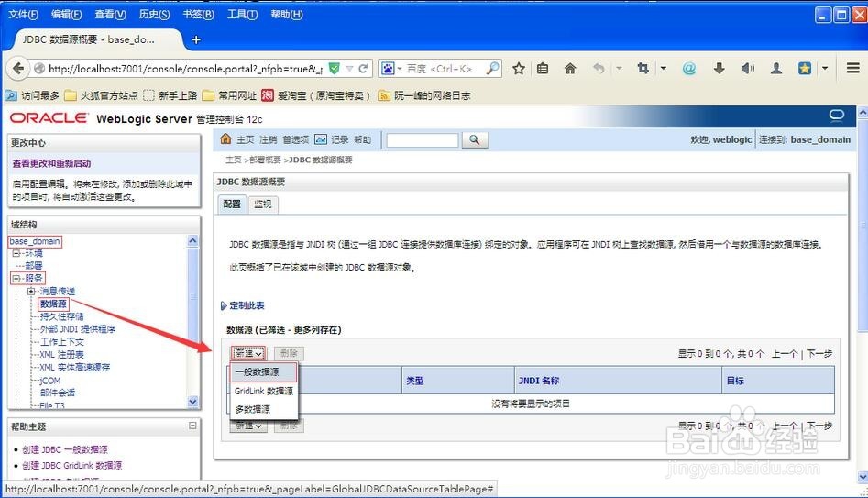Viewport: 868px width, 498px height.
Task: Choose GridLink 数据源 from the menu
Action: coord(263,391)
